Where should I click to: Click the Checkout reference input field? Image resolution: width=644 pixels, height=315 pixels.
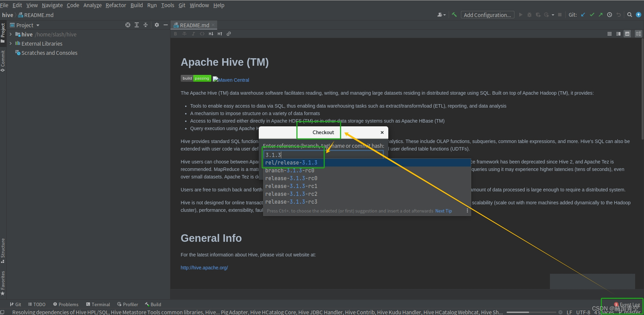(323, 155)
